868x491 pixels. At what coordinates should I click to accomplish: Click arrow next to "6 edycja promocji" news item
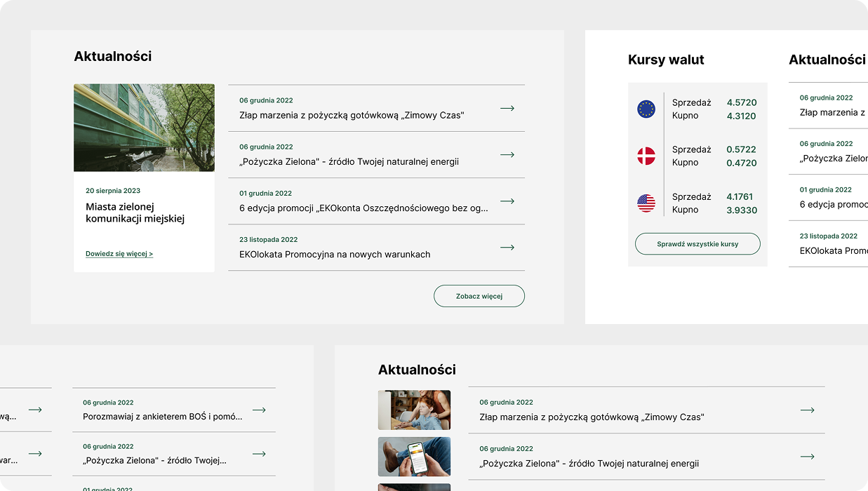pos(507,201)
